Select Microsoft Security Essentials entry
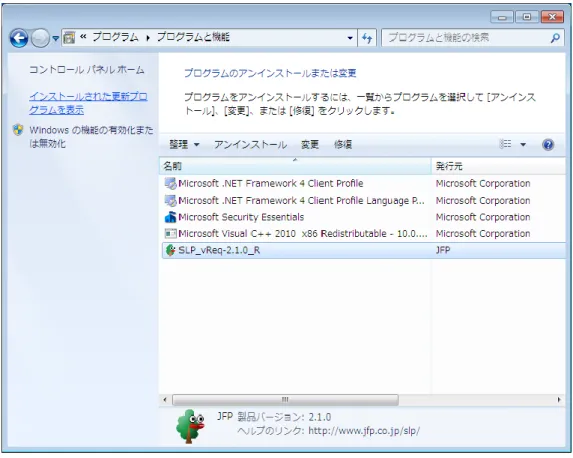 (x=364, y=217)
